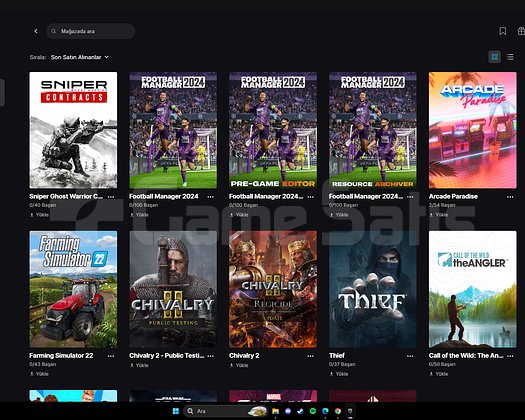Open the plain Football Manager 2024 cover
Image resolution: width=525 pixels, height=420 pixels.
pos(173,130)
